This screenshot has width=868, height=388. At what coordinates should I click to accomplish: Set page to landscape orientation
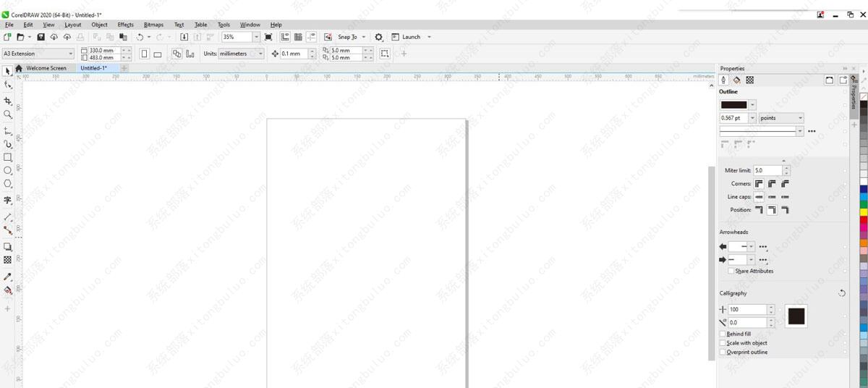point(157,54)
